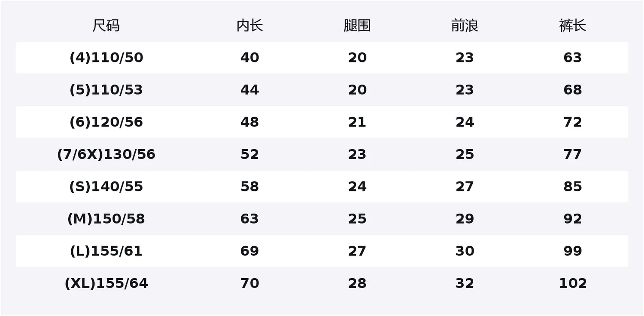Select the (5)110/53 size row label
Image resolution: width=644 pixels, height=316 pixels.
point(106,90)
